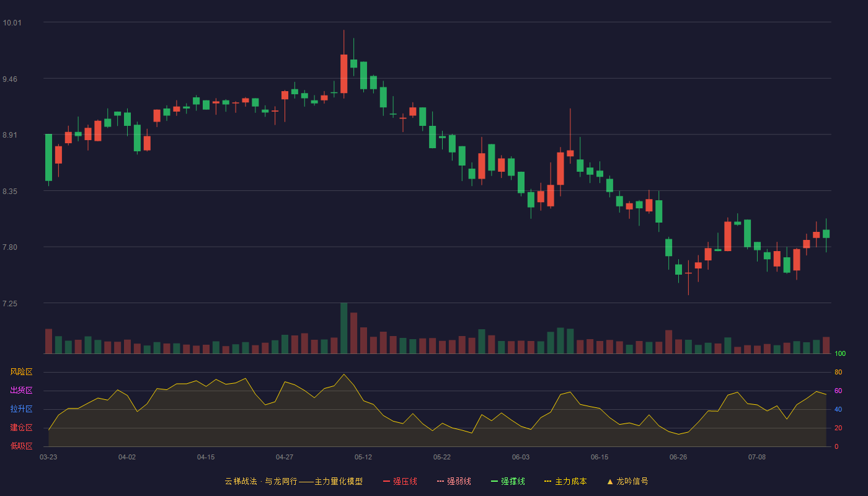Select the 低吸区 zone label
This screenshot has height=496, width=868.
point(21,446)
